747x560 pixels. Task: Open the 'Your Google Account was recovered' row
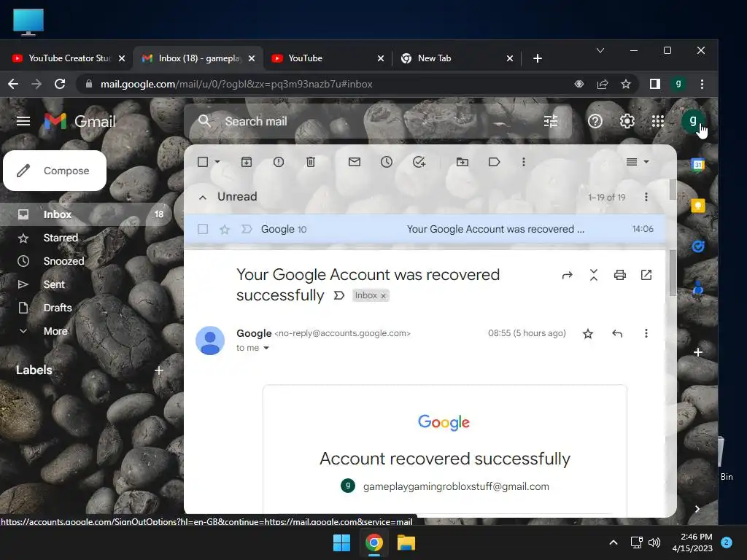point(425,229)
